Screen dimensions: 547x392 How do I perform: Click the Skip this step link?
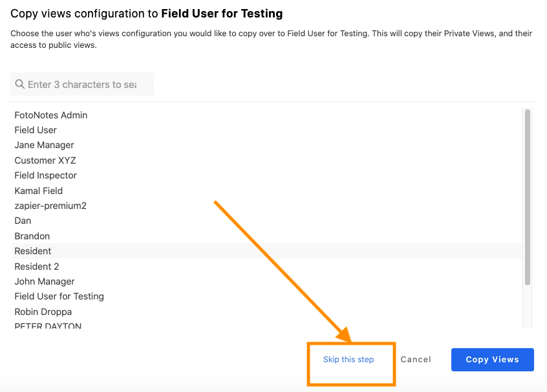coord(349,360)
